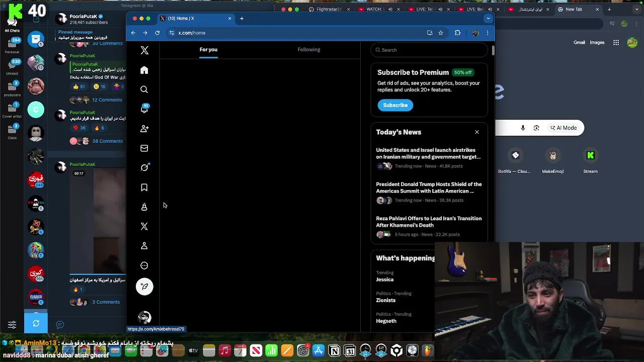Select the Flightradar24 tab in background window

329,9
